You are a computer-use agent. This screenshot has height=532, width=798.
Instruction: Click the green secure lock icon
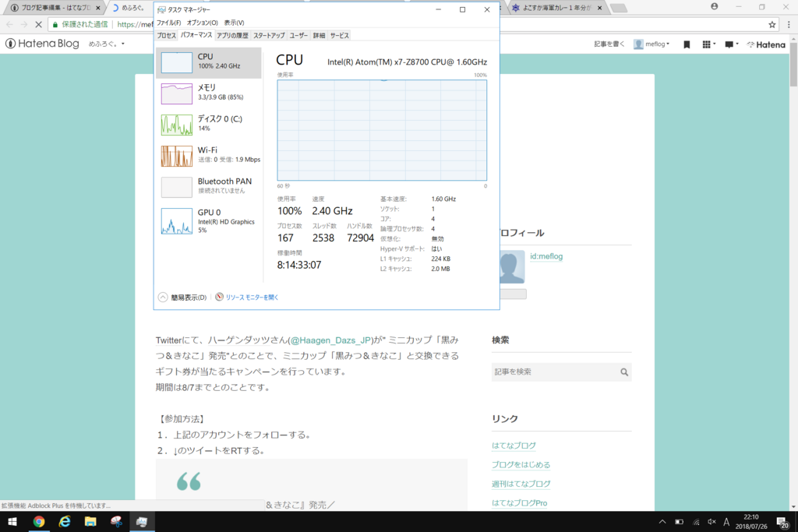(55, 24)
